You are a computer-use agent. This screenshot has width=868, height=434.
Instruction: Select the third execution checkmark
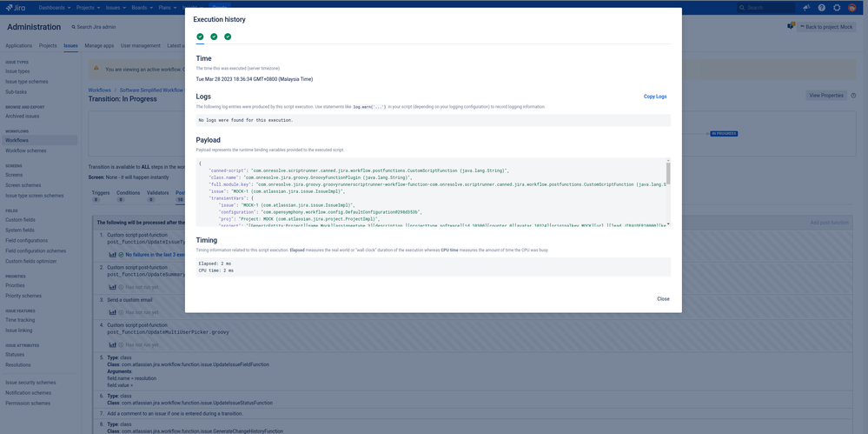pyautogui.click(x=228, y=37)
